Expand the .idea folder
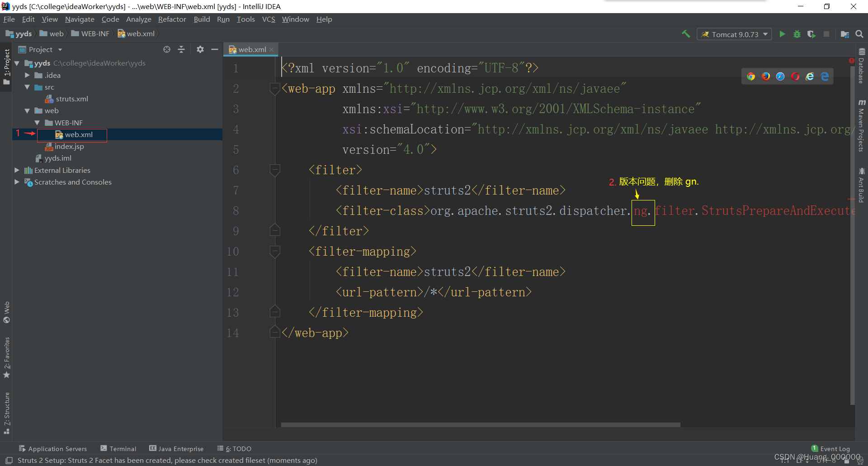Image resolution: width=868 pixels, height=466 pixels. click(27, 75)
